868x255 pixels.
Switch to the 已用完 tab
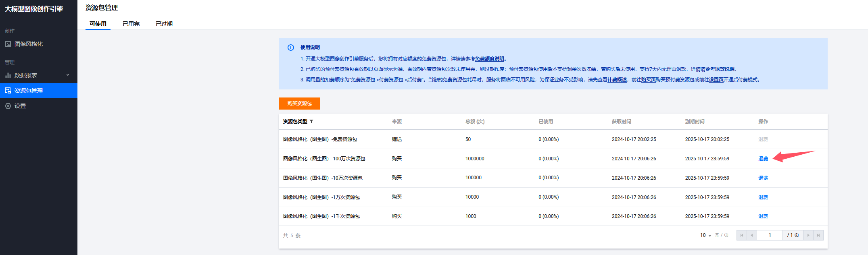click(x=131, y=24)
